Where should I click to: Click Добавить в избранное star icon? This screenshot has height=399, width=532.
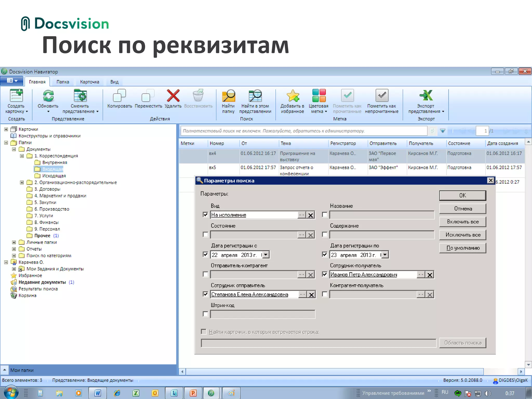pos(292,95)
